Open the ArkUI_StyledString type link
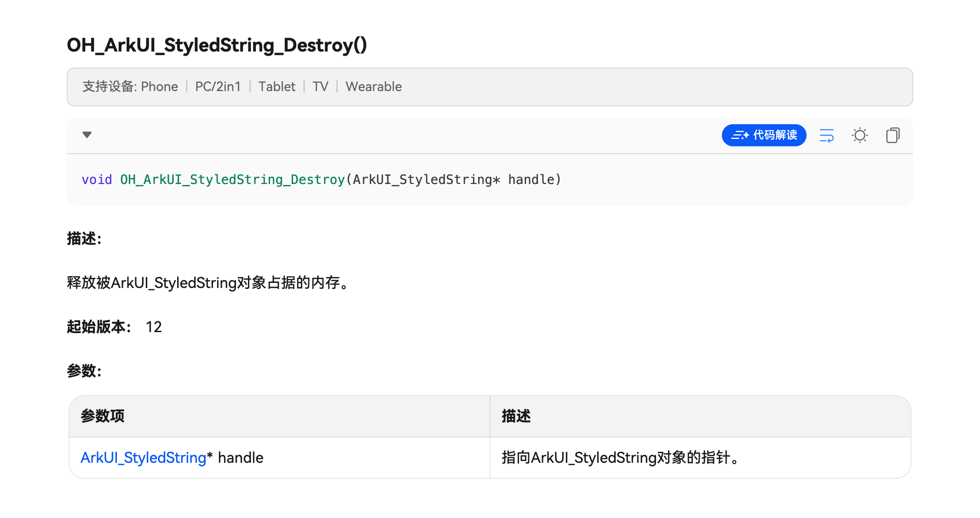The image size is (980, 518). [x=143, y=458]
